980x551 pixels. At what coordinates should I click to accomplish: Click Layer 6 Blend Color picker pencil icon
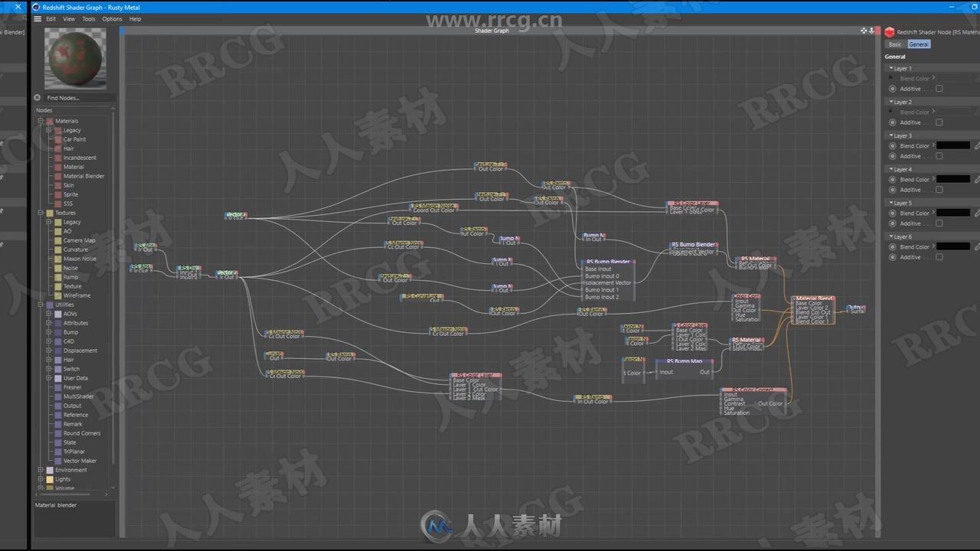(977, 246)
